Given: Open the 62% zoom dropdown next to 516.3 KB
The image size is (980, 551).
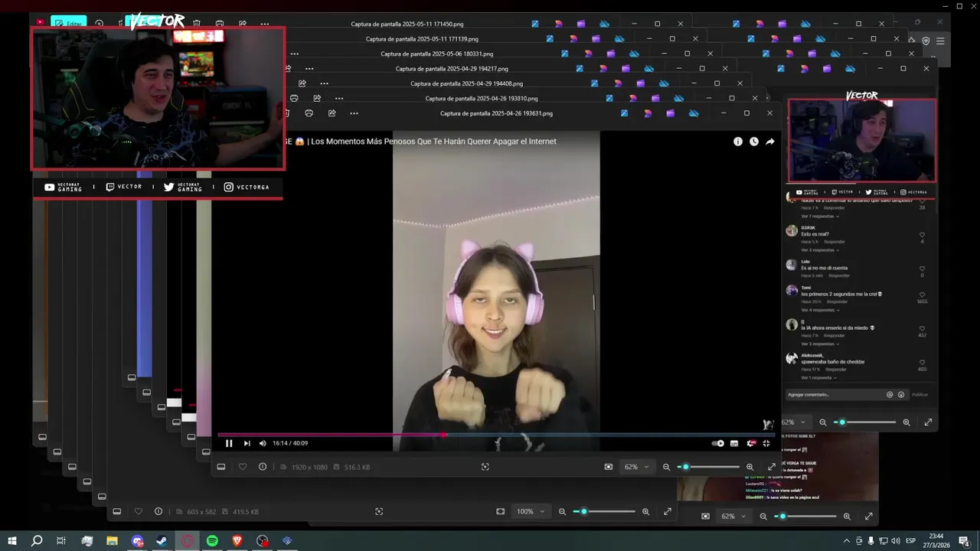Looking at the screenshot, I should (x=636, y=467).
